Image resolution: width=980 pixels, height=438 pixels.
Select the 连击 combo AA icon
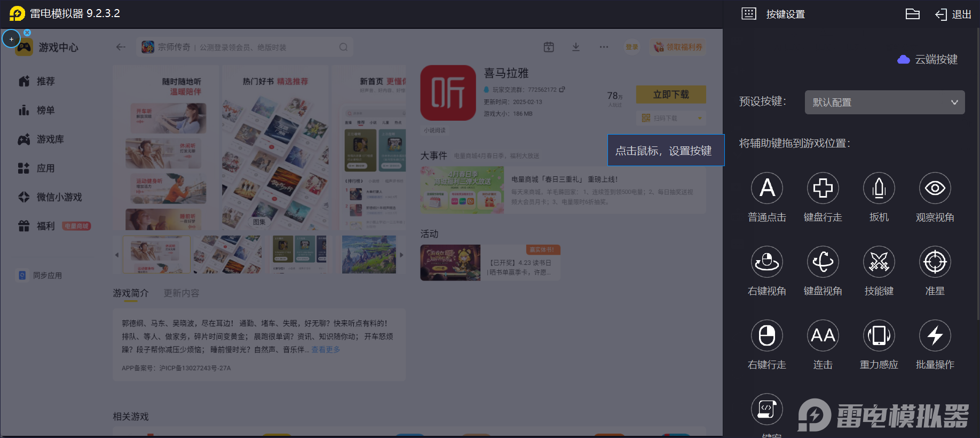pos(823,335)
